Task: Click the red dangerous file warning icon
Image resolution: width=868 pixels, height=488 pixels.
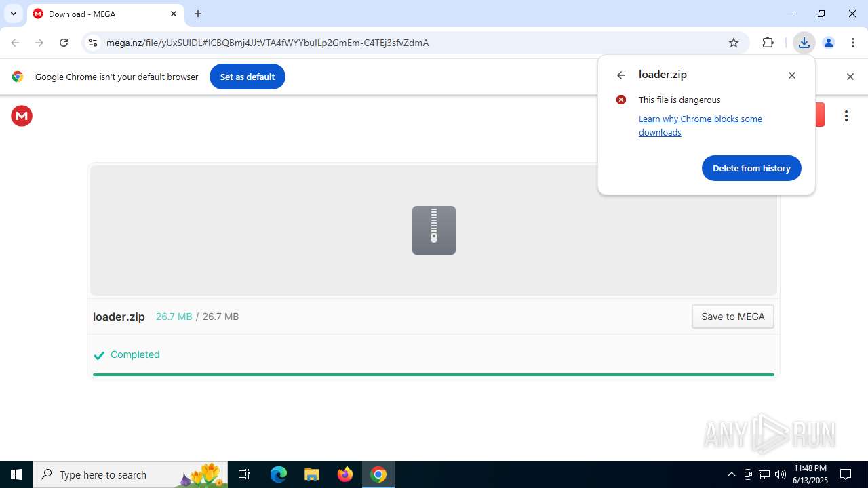Action: pyautogui.click(x=621, y=100)
